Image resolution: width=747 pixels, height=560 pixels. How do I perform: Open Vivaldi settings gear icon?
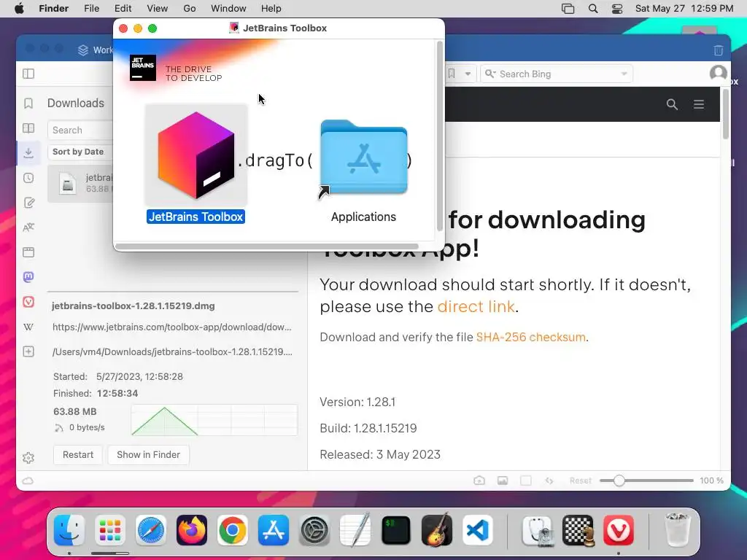pyautogui.click(x=28, y=458)
